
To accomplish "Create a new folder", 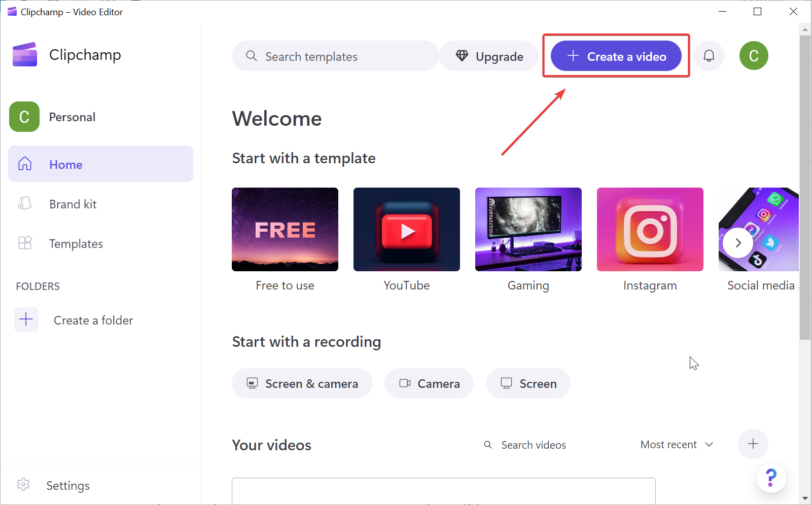I will click(x=93, y=320).
